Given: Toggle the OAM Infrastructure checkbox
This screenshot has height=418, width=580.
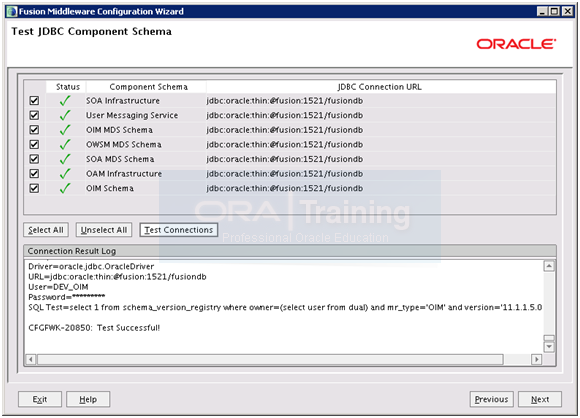Looking at the screenshot, I should coord(34,173).
